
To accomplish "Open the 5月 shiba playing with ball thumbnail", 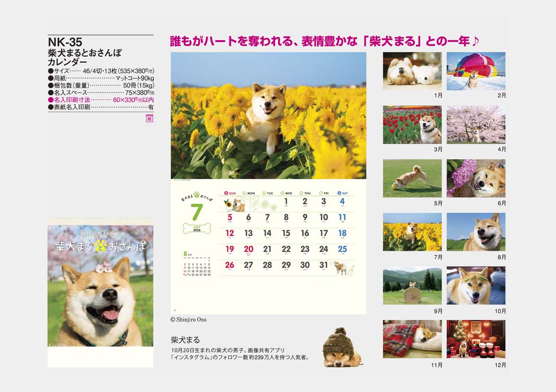I will (x=412, y=178).
